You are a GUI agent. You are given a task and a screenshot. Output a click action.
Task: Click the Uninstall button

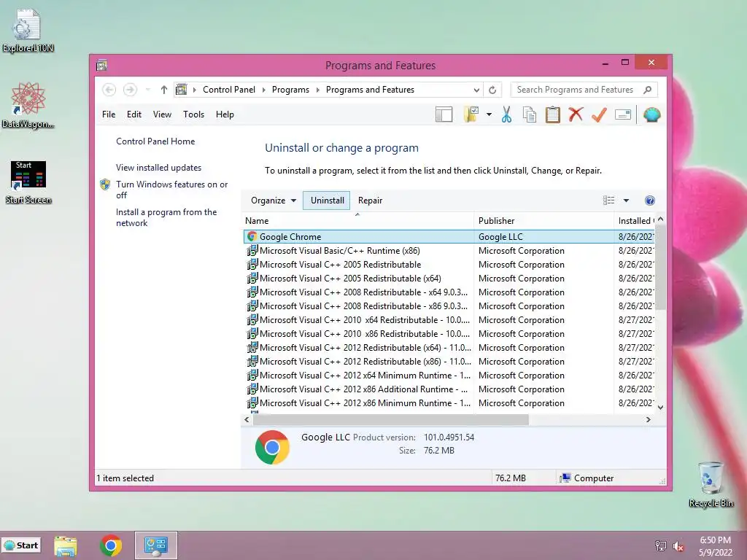[x=328, y=201]
